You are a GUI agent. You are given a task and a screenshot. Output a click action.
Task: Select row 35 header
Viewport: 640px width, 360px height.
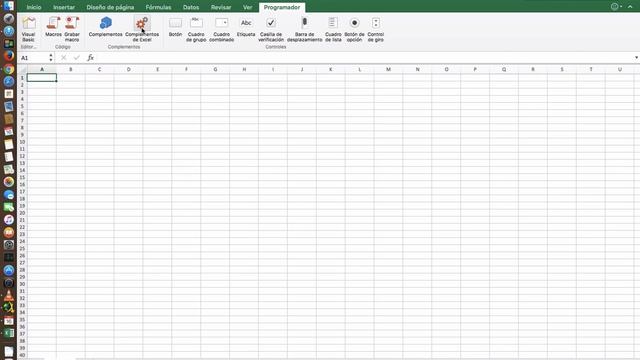(22, 320)
